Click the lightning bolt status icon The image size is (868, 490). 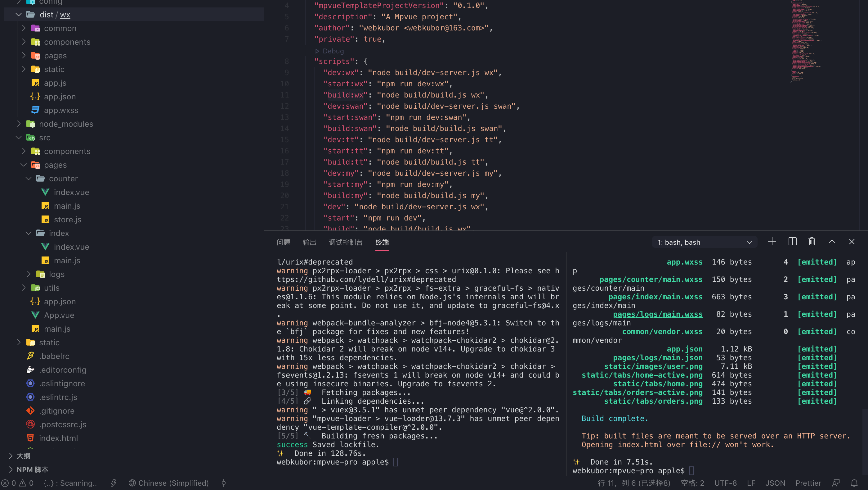pyautogui.click(x=114, y=483)
